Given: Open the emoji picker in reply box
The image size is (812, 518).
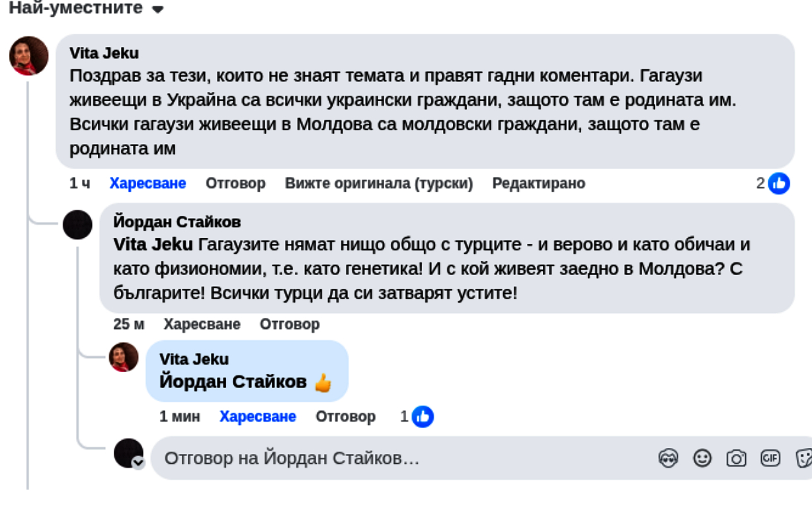Looking at the screenshot, I should click(x=702, y=458).
